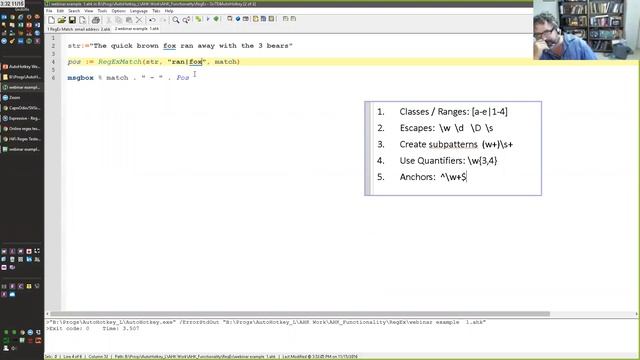Open the File menu

coord(49,11)
